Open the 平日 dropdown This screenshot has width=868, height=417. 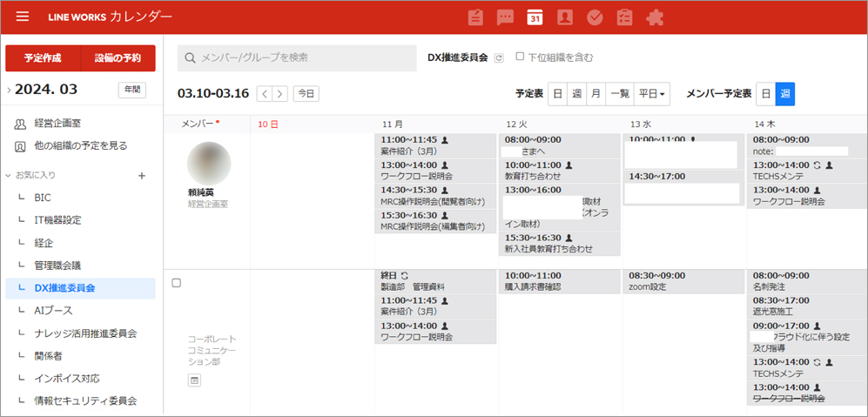(x=652, y=93)
